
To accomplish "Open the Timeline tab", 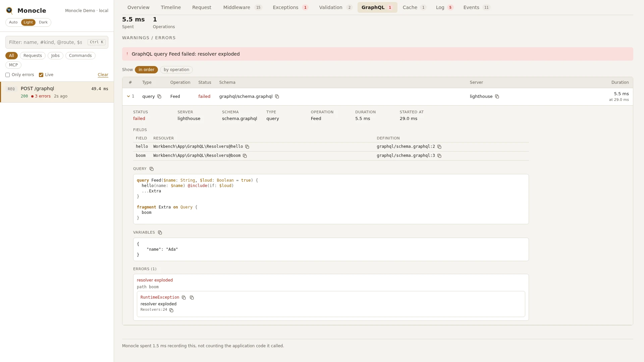I will click(x=171, y=7).
